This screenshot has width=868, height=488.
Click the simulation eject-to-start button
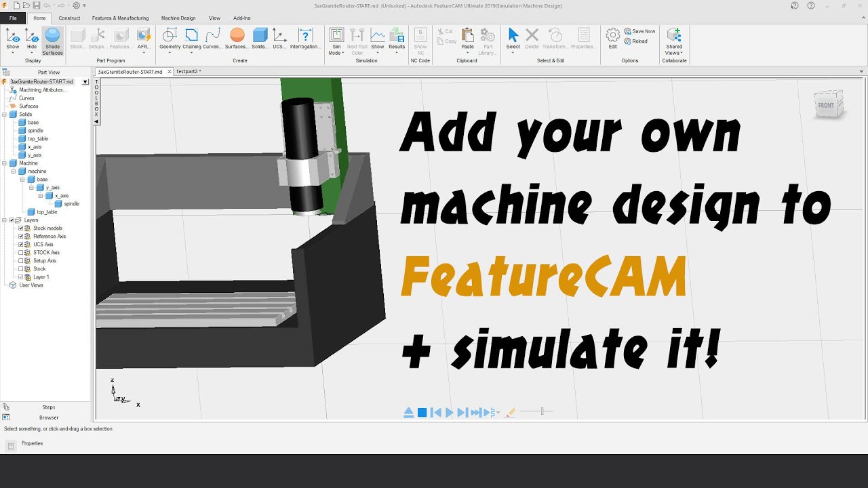(x=408, y=412)
